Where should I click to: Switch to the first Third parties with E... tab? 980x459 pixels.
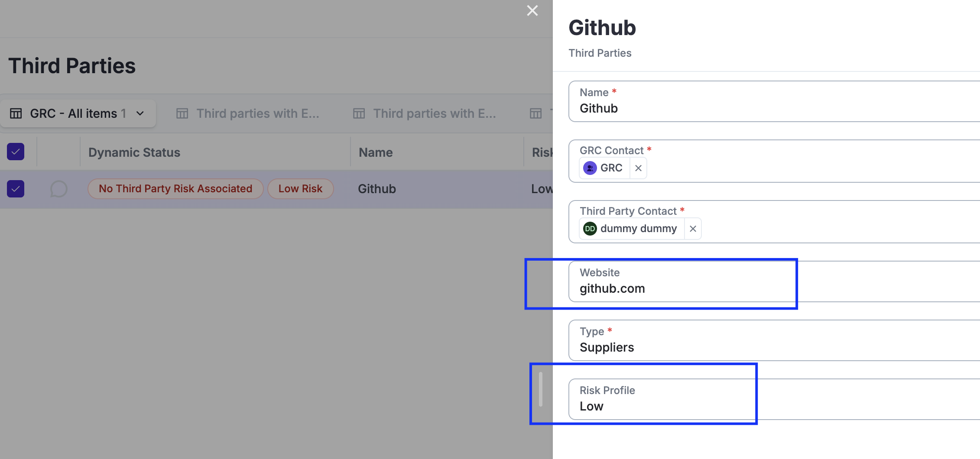(257, 113)
